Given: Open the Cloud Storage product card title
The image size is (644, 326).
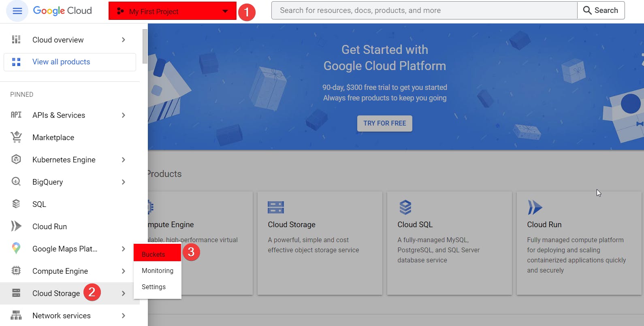Looking at the screenshot, I should 292,224.
